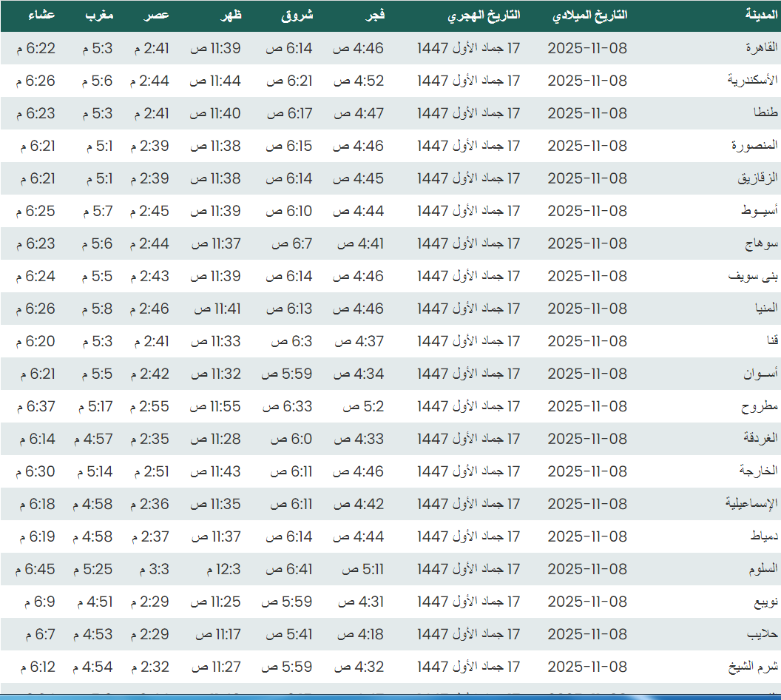This screenshot has width=781, height=700.
Task: Click the التاريخ الهجري column header
Action: pos(484,16)
